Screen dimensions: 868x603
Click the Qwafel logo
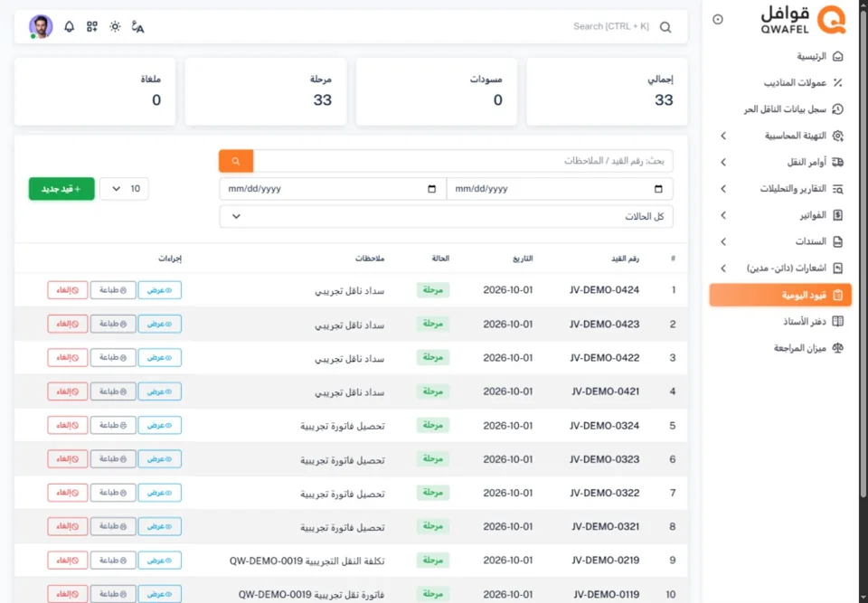tap(803, 20)
